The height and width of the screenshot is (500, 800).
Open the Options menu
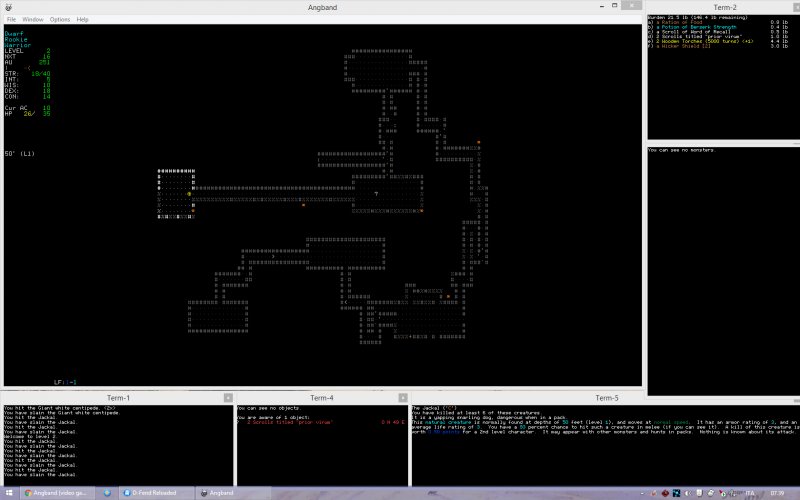(x=60, y=19)
